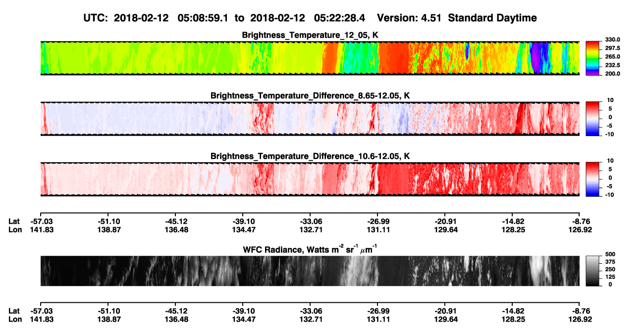This screenshot has height=330, width=644.
Task: Click bottom axis latitude -26.99 label
Action: click(377, 311)
